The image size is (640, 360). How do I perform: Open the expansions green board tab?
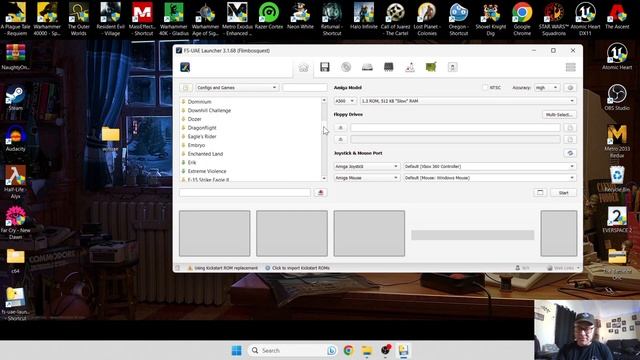tap(431, 67)
